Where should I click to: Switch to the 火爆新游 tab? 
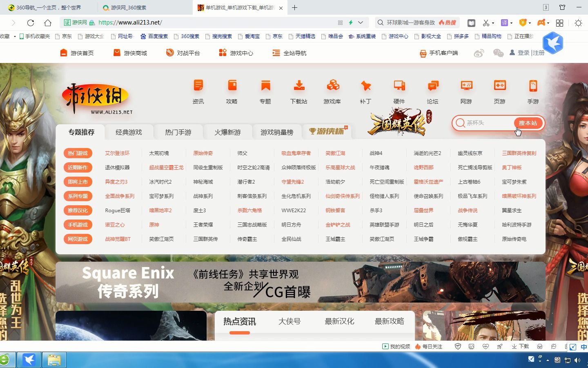pos(228,132)
